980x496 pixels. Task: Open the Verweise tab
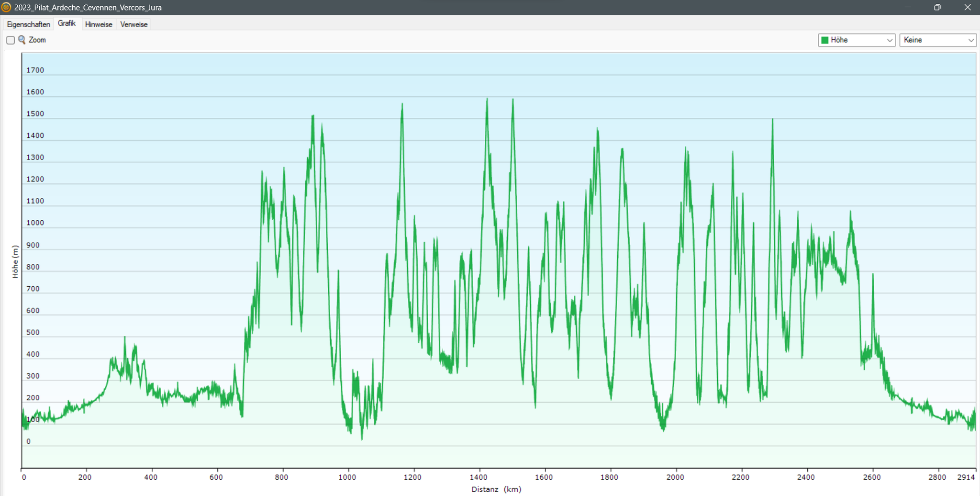click(x=133, y=24)
